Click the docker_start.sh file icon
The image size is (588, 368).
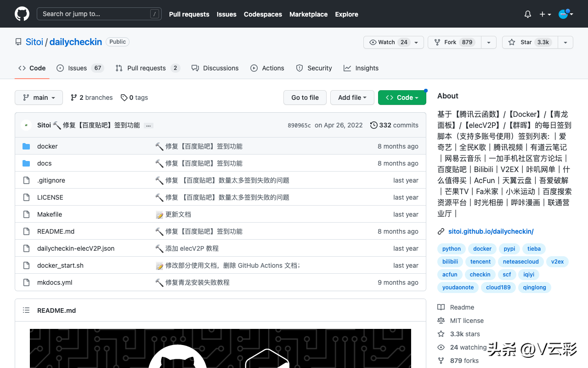pyautogui.click(x=26, y=265)
